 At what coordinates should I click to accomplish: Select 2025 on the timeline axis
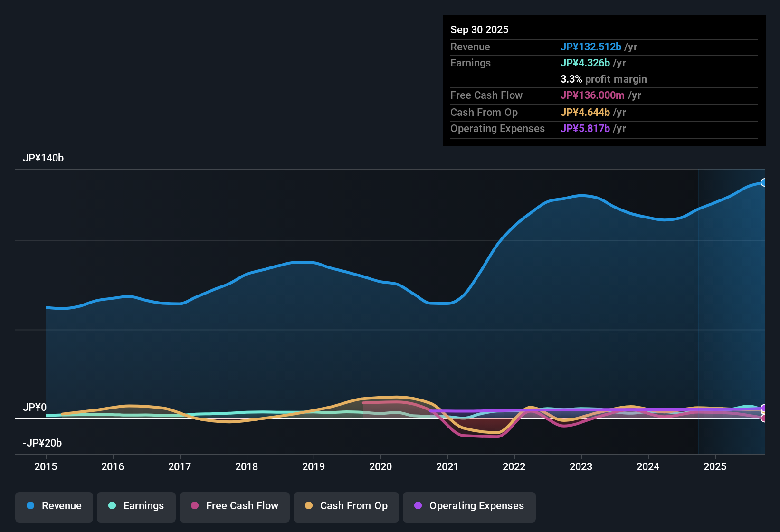[x=715, y=467]
